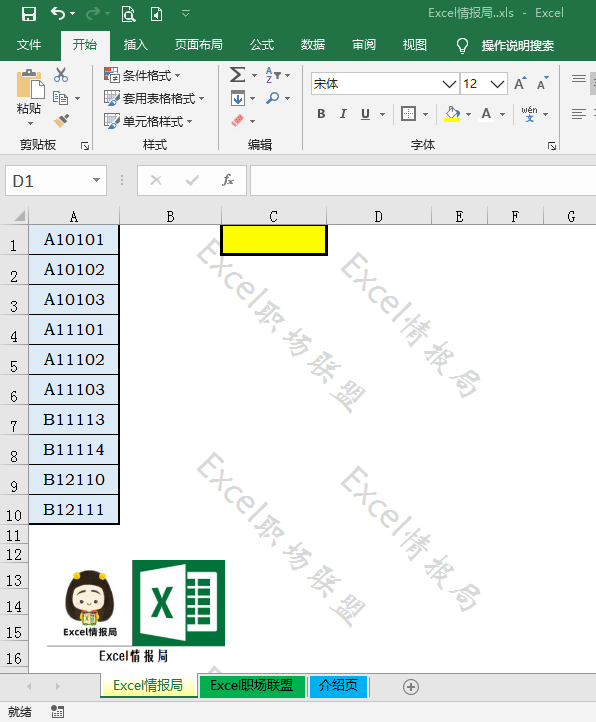Copy the selection with copy icon
Viewport: 596px width, 722px height.
60,98
